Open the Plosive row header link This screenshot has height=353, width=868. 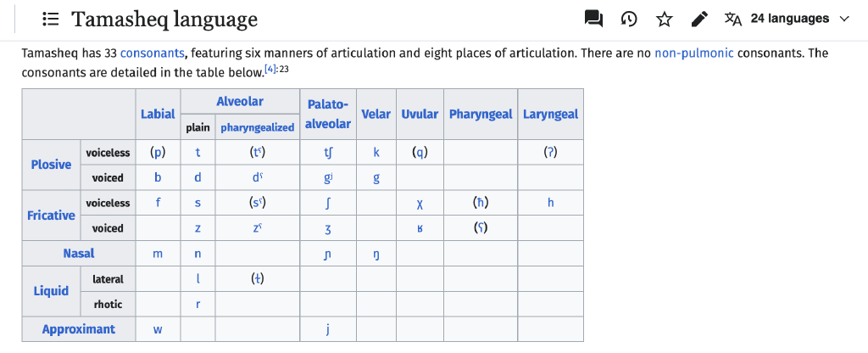(51, 165)
